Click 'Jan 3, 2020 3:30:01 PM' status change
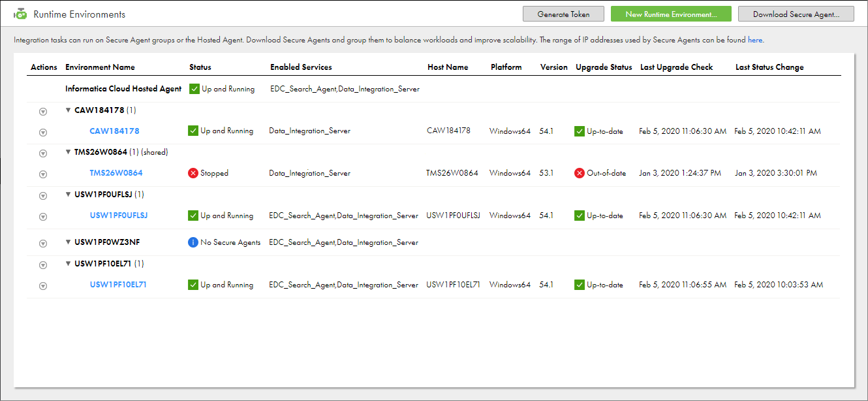This screenshot has height=401, width=868. click(776, 173)
